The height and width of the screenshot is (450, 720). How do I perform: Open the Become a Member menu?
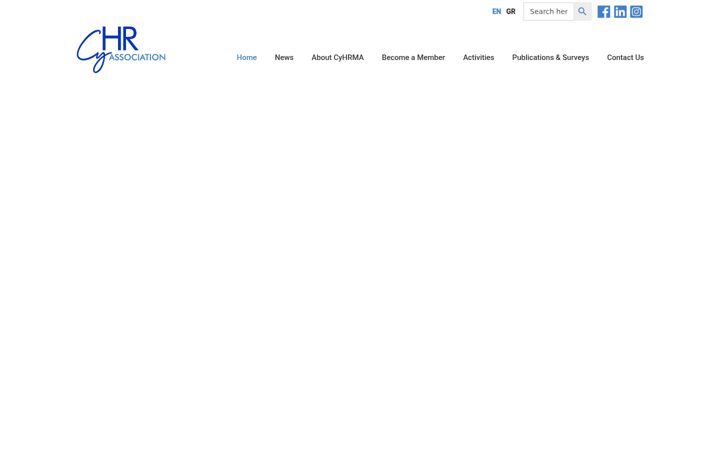click(413, 57)
